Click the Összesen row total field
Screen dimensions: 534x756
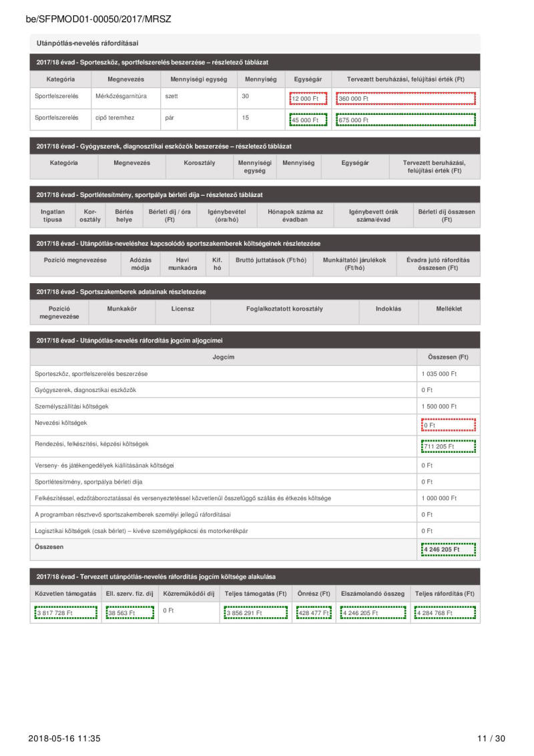coord(448,550)
